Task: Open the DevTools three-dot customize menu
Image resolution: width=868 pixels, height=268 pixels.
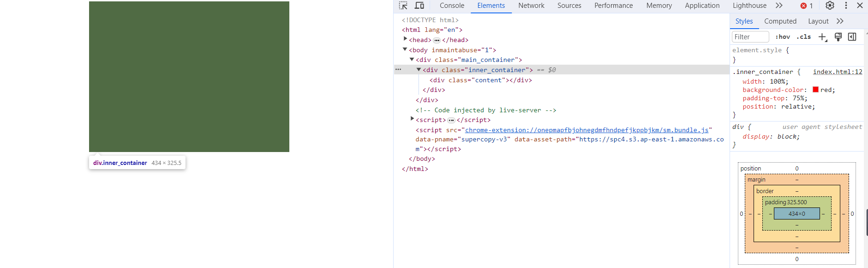Action: (x=846, y=6)
